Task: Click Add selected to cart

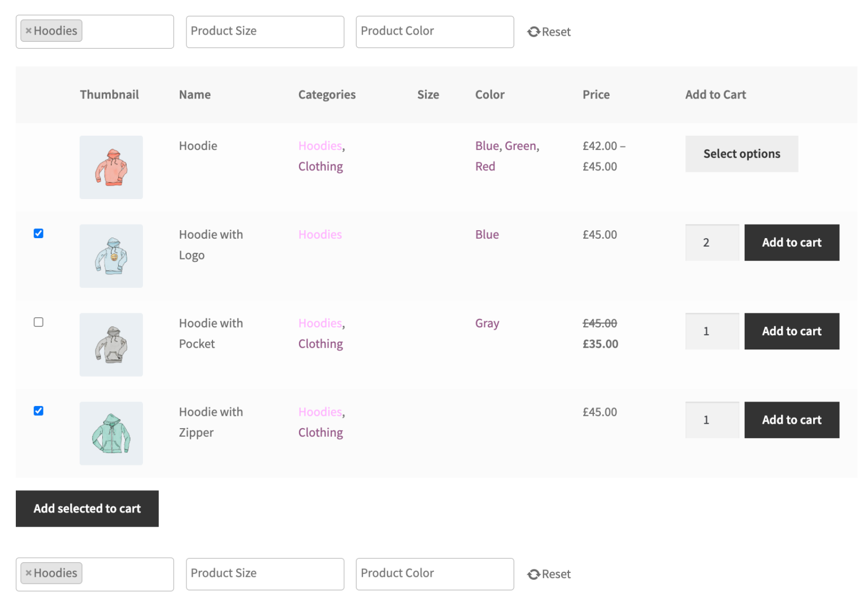Action: [87, 508]
